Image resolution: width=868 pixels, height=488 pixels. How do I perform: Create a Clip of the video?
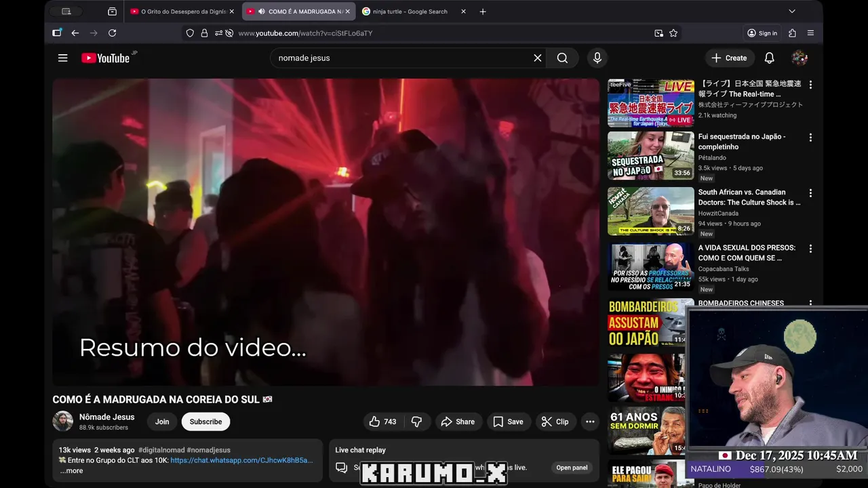555,422
